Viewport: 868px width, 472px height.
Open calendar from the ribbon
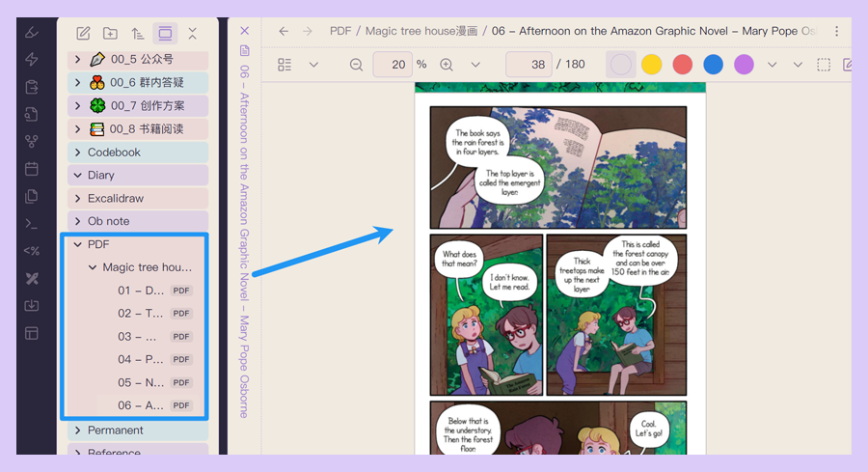coord(32,169)
